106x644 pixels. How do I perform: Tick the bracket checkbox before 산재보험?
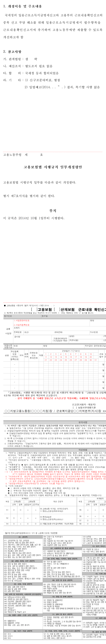click(x=57, y=310)
